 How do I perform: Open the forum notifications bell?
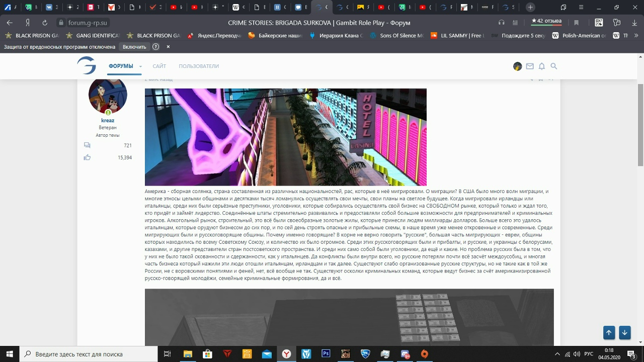pos(542,66)
